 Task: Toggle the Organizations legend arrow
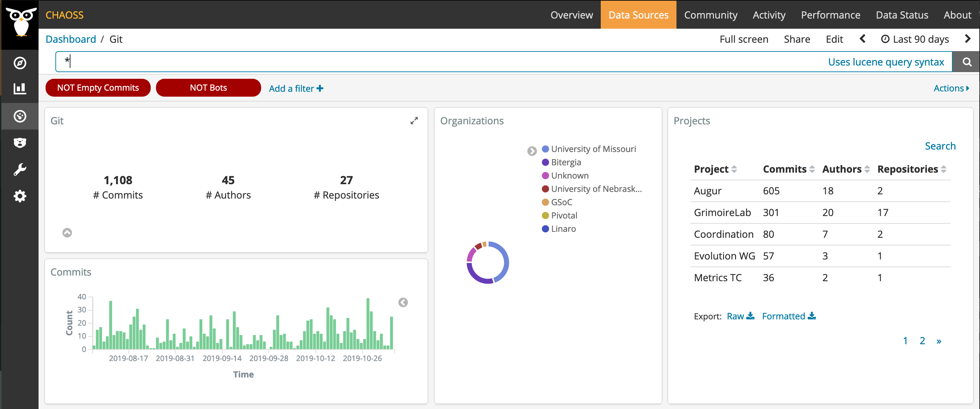pyautogui.click(x=531, y=151)
